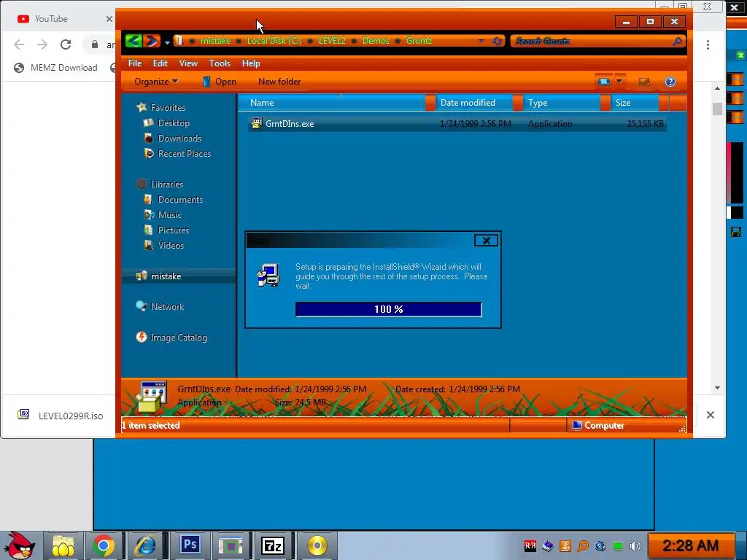Viewport: 747px width, 560px height.
Task: Open the disc icon in the taskbar
Action: tap(317, 545)
